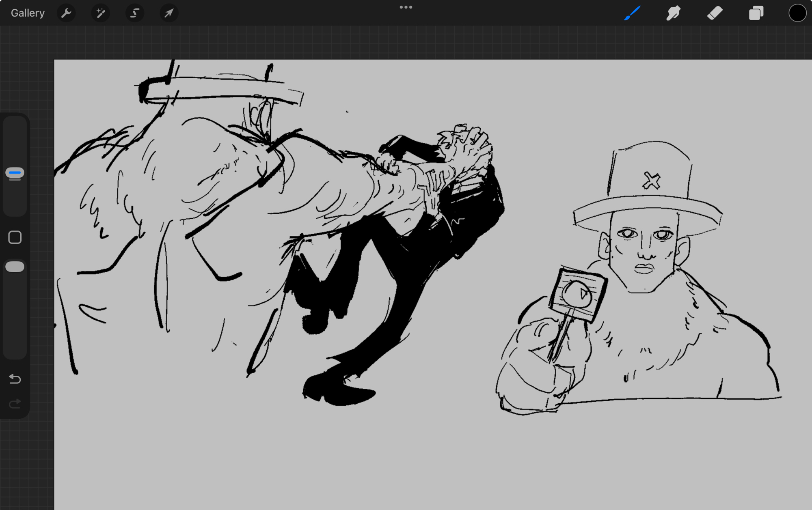Activate the Transform arrow tool

click(x=168, y=13)
